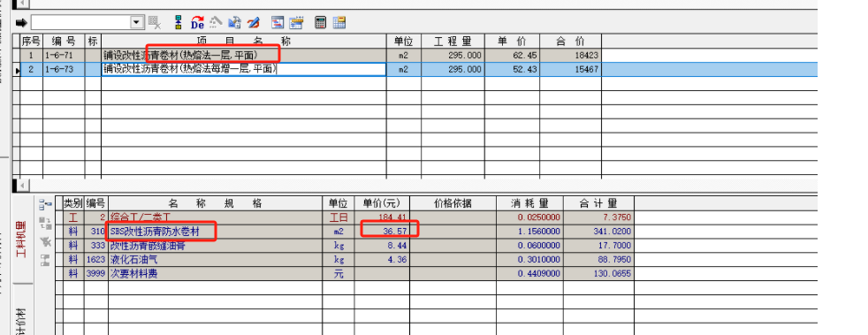
Task: Click the set-square ruler icon
Action: 234,23
